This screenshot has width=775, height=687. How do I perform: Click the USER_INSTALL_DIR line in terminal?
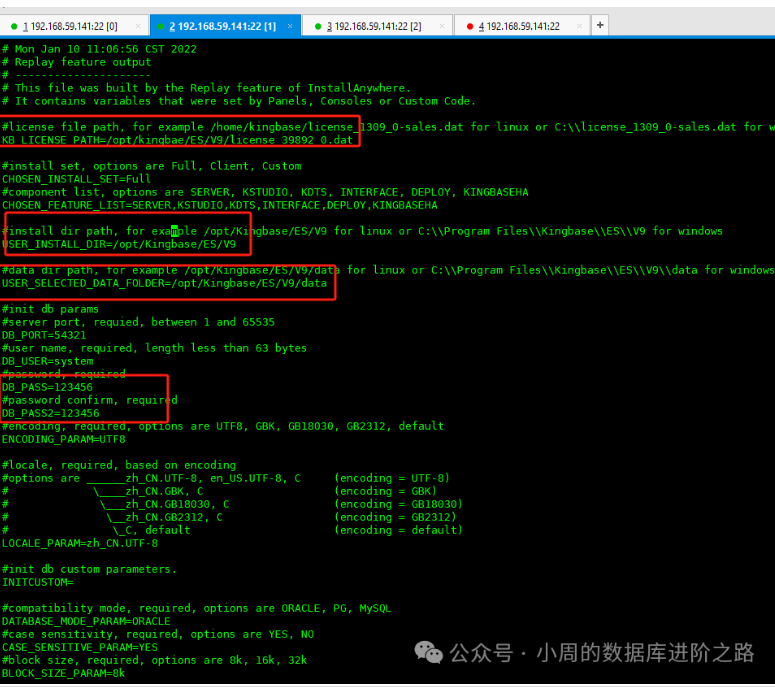119,244
